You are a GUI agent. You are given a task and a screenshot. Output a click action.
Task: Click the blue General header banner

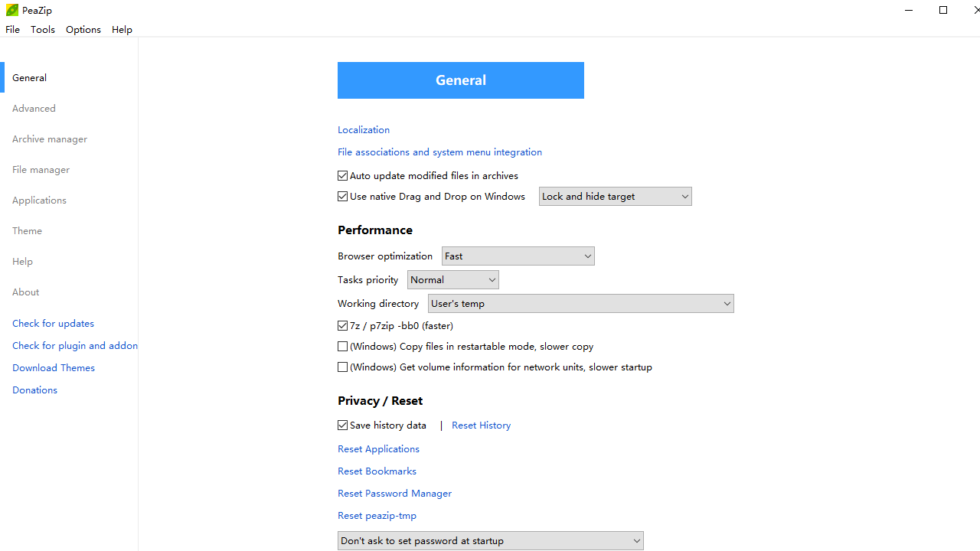pyautogui.click(x=460, y=80)
